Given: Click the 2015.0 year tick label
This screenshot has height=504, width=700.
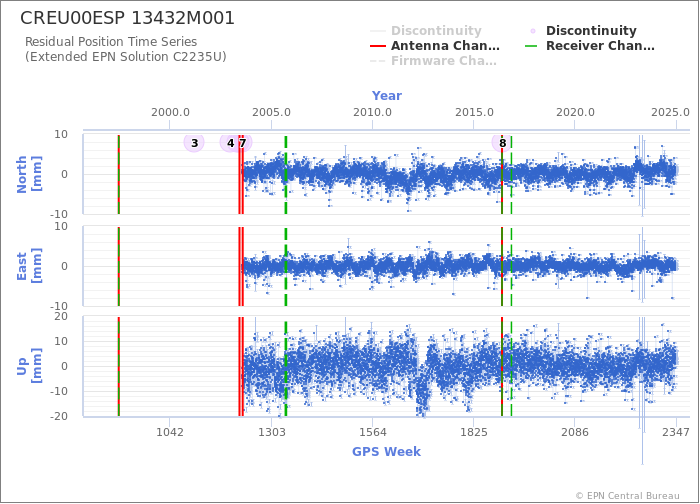Looking at the screenshot, I should pyautogui.click(x=474, y=112).
